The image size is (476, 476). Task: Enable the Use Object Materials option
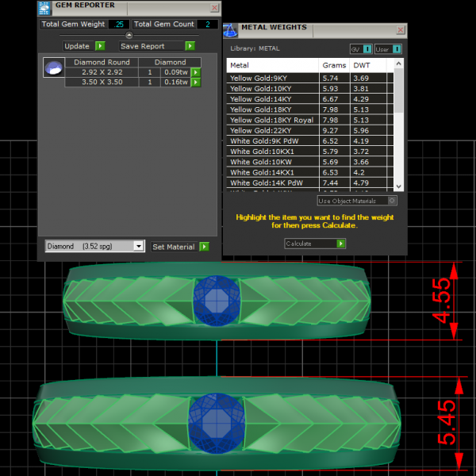click(x=392, y=201)
